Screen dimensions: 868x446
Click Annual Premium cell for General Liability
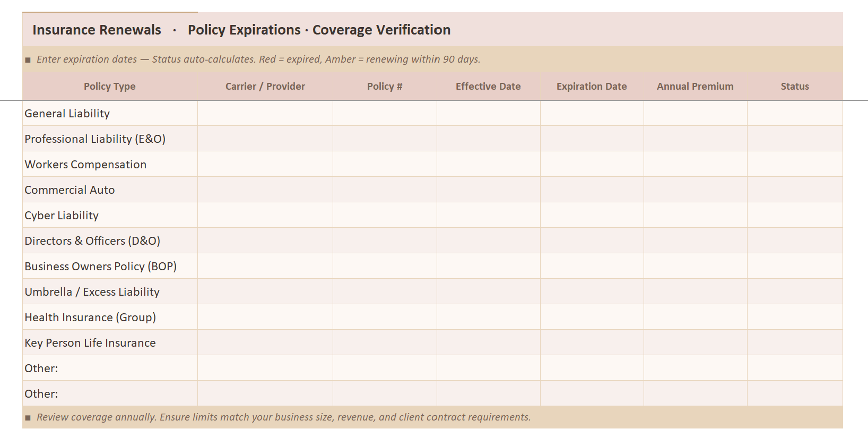[695, 113]
